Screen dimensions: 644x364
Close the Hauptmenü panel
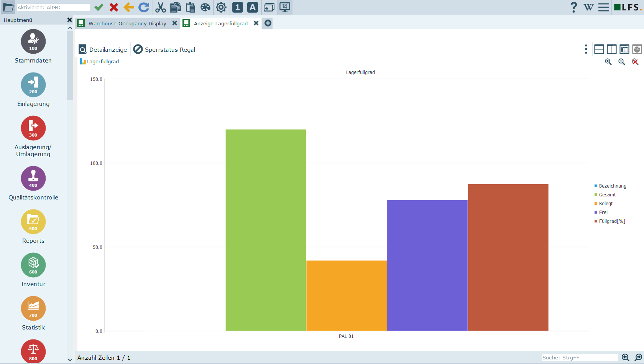click(x=69, y=20)
